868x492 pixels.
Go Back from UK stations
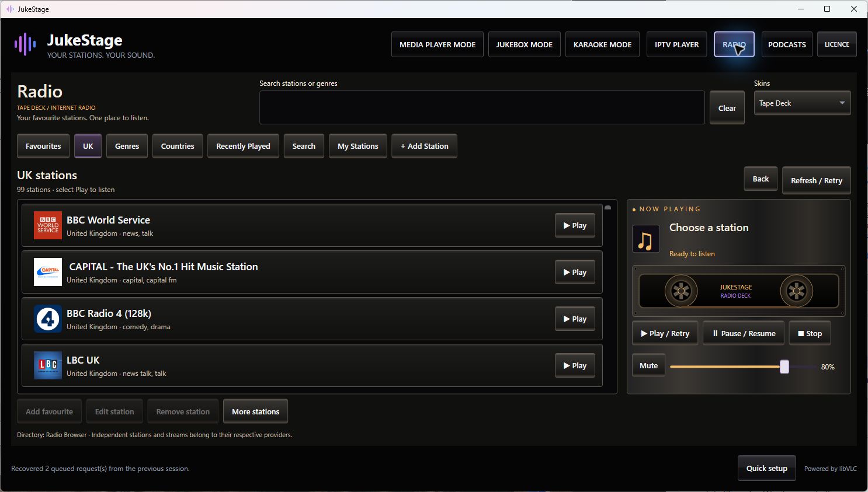[x=761, y=179]
